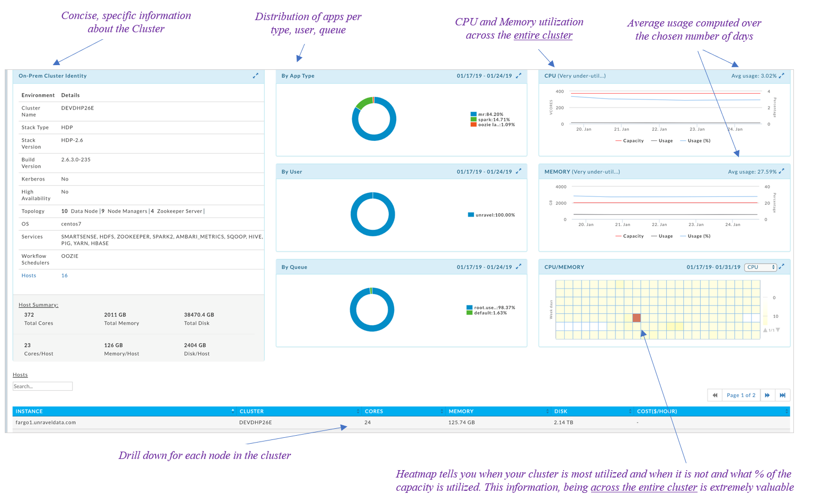
Task: Go to next page of hosts
Action: coord(767,395)
